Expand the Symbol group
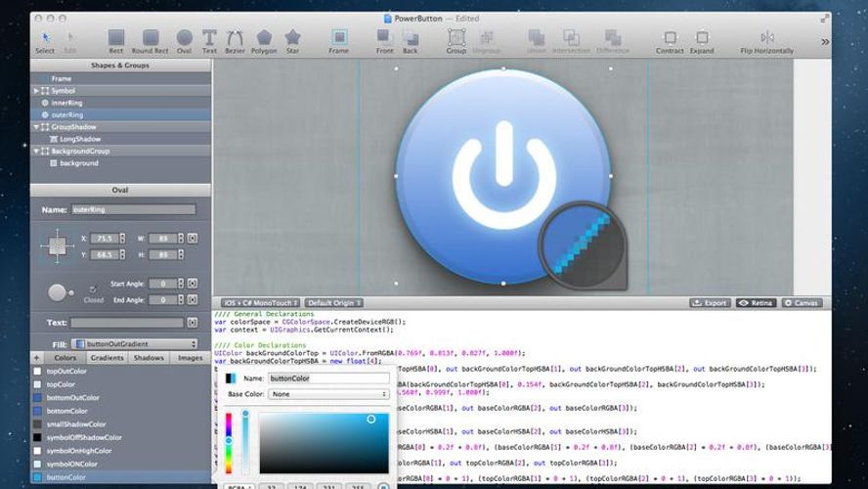This screenshot has height=489, width=868. click(36, 91)
